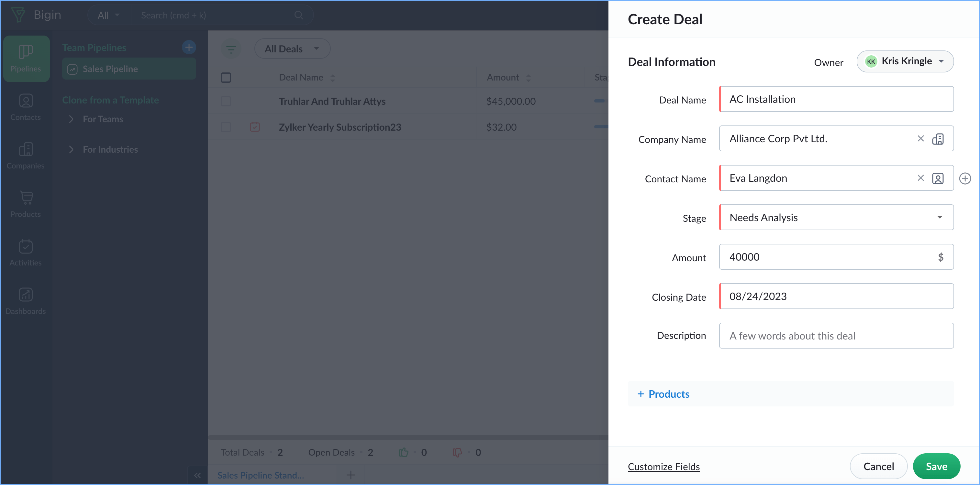Select the Sales Pipeline item

[x=129, y=69]
